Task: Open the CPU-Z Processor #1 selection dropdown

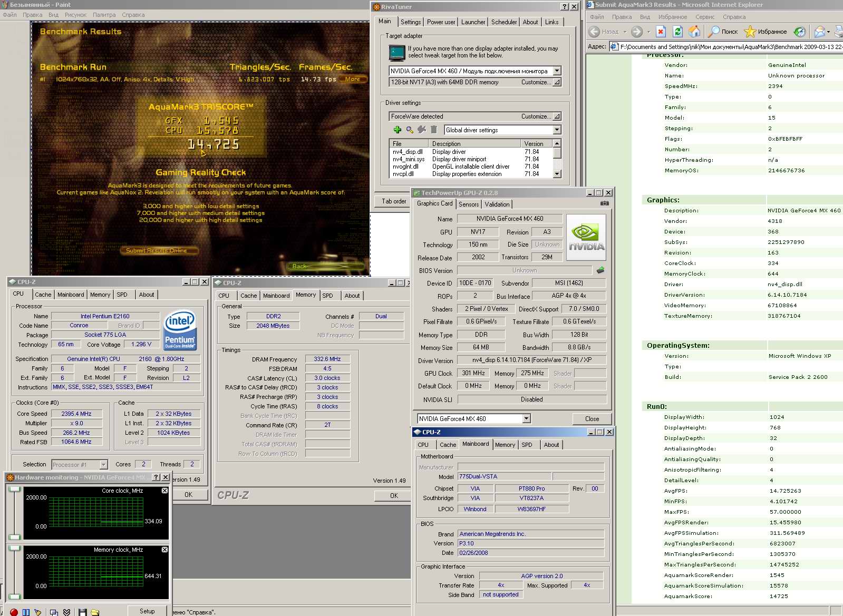Action: coord(103,464)
